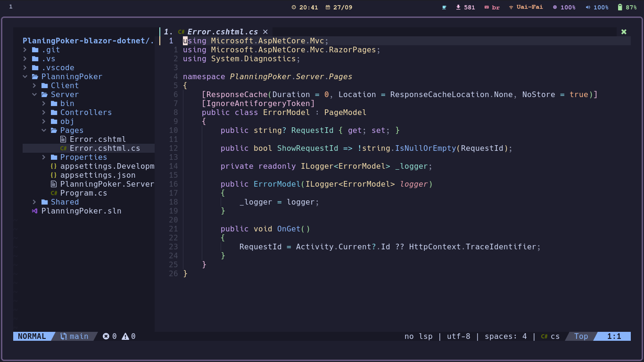Expand the Shared folder chevron
Image resolution: width=644 pixels, height=362 pixels.
34,202
